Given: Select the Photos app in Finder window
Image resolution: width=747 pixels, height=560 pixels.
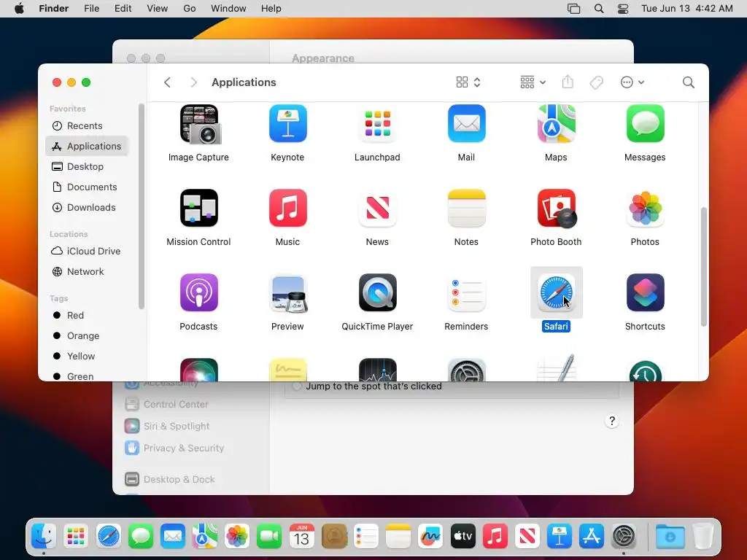Looking at the screenshot, I should pos(645,208).
